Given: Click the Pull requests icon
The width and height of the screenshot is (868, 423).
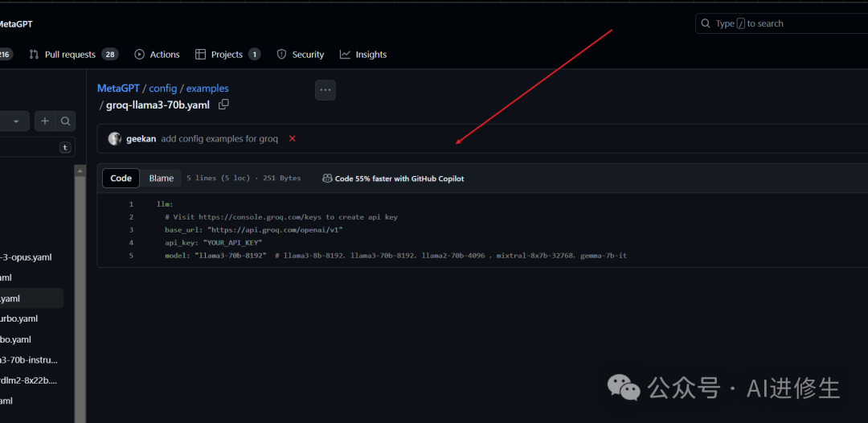Looking at the screenshot, I should click(34, 54).
